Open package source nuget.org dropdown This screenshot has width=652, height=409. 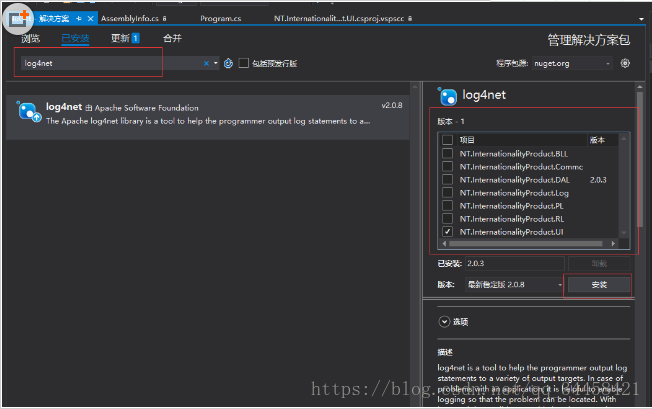coord(572,63)
